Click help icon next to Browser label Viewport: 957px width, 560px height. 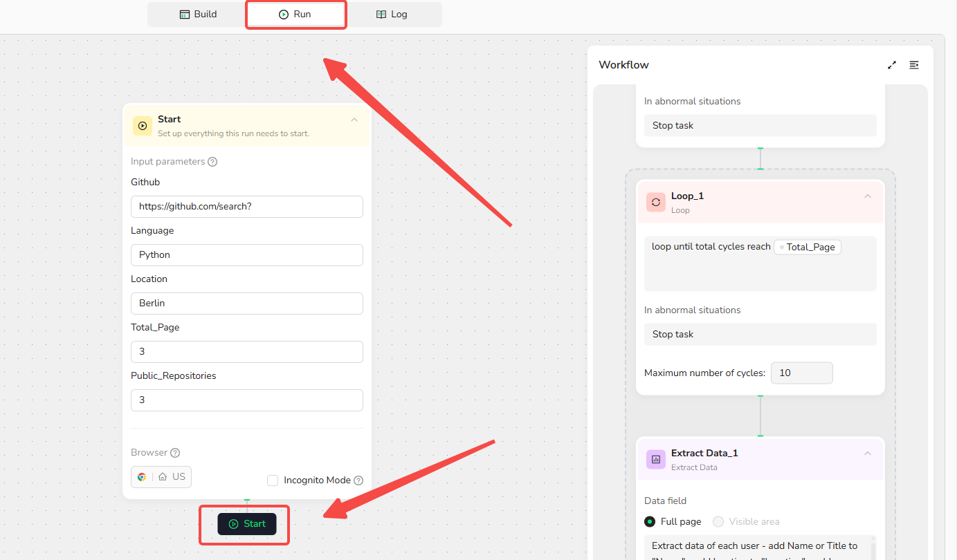175,453
